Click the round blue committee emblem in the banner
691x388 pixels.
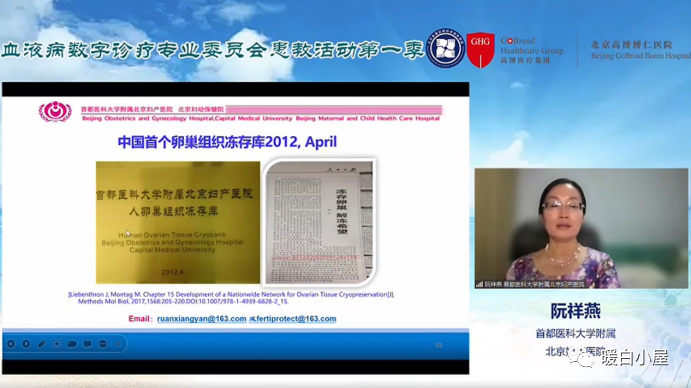[x=446, y=48]
